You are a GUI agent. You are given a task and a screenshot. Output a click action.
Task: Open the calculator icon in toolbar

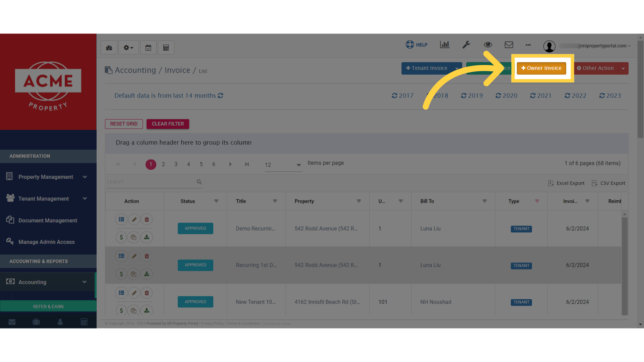166,48
